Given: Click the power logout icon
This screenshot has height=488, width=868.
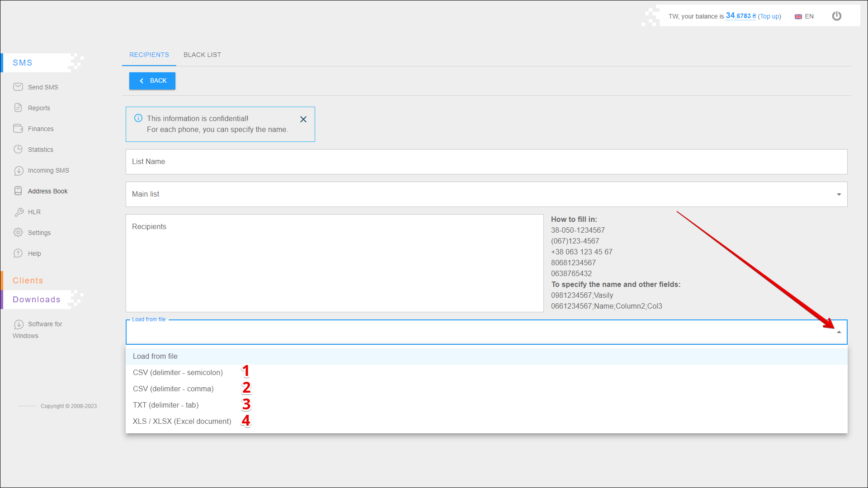Looking at the screenshot, I should (836, 16).
